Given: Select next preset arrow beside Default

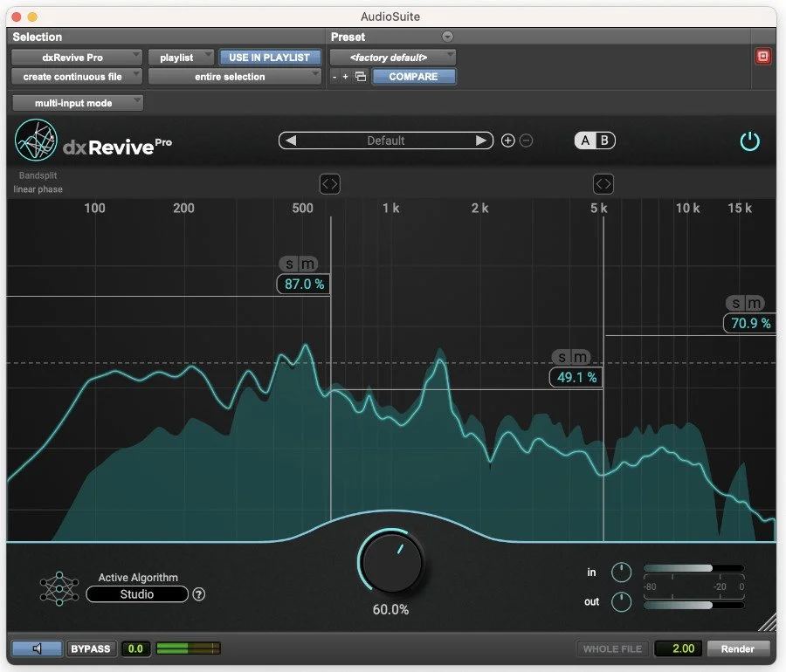Looking at the screenshot, I should click(480, 141).
